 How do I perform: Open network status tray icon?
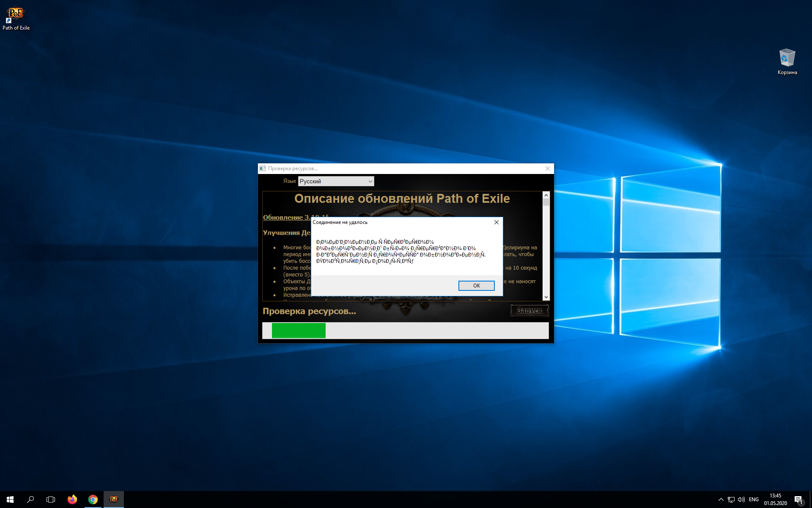point(731,500)
